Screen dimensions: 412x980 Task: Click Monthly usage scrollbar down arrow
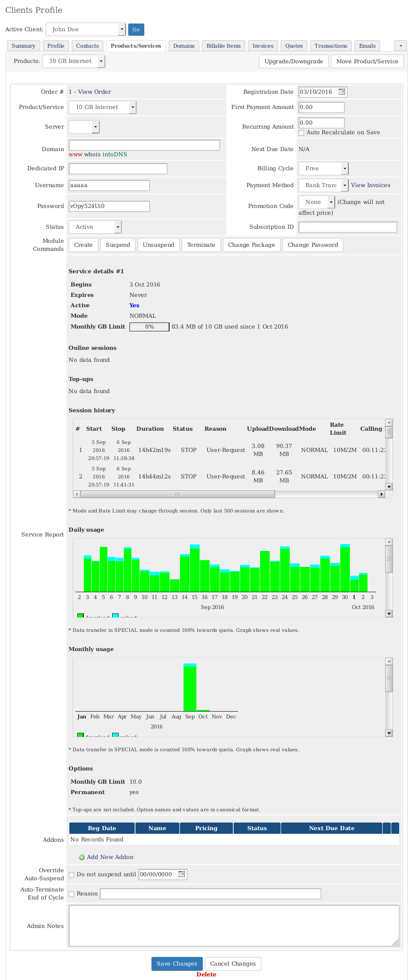coord(389,733)
